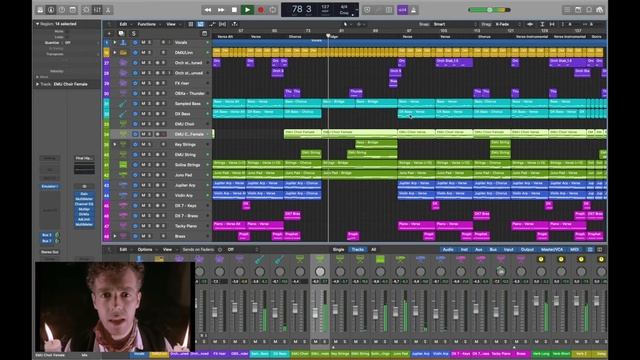Filter mixer by Aux channel strips
The width and height of the screenshot is (640, 360).
click(479, 249)
